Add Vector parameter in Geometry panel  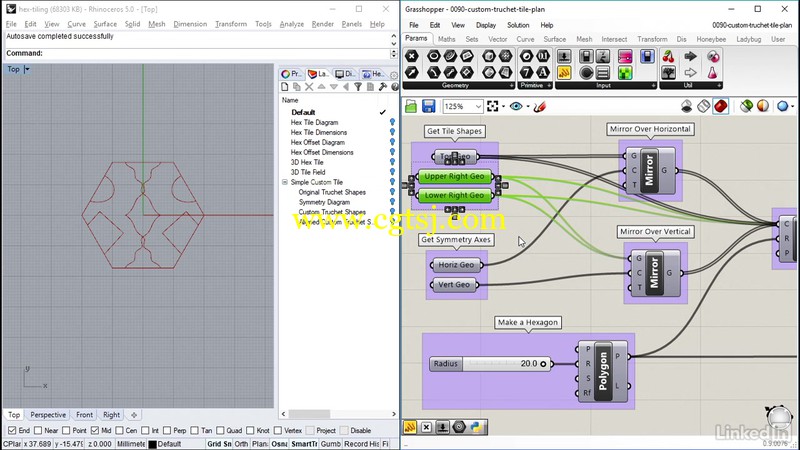(x=412, y=73)
